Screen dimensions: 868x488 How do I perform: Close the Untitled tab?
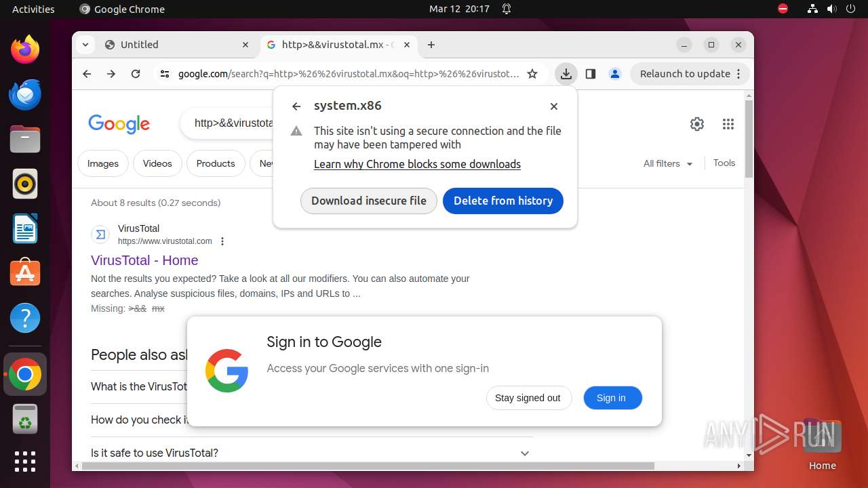pyautogui.click(x=245, y=45)
